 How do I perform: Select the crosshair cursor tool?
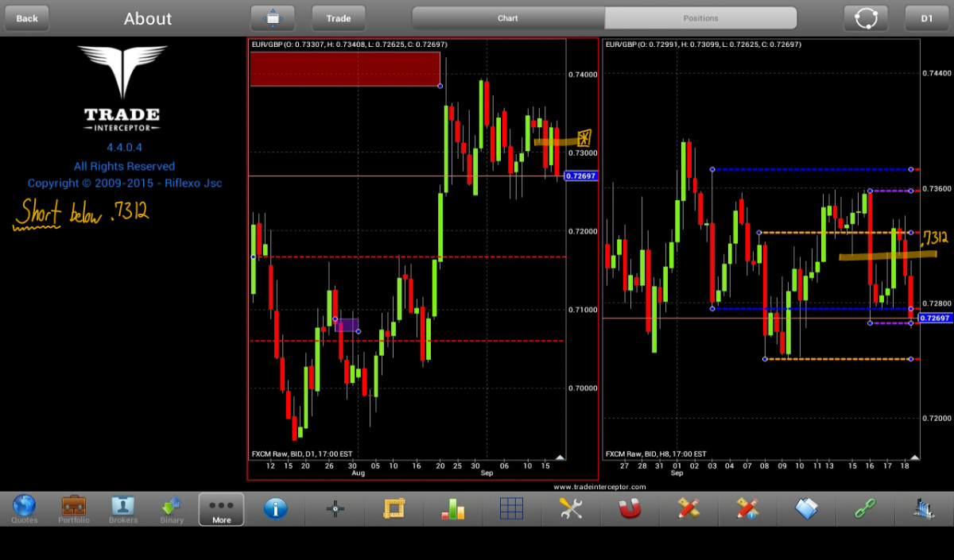pos(335,508)
